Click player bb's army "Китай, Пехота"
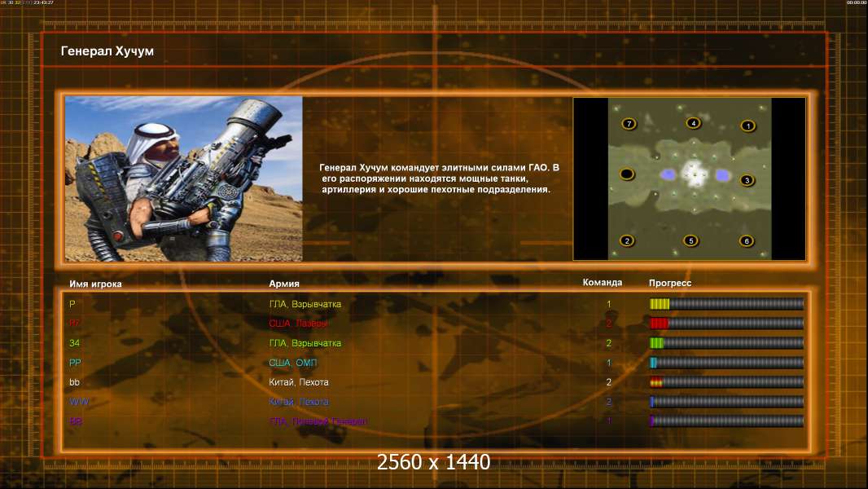Image resolution: width=868 pixels, height=489 pixels. click(298, 382)
